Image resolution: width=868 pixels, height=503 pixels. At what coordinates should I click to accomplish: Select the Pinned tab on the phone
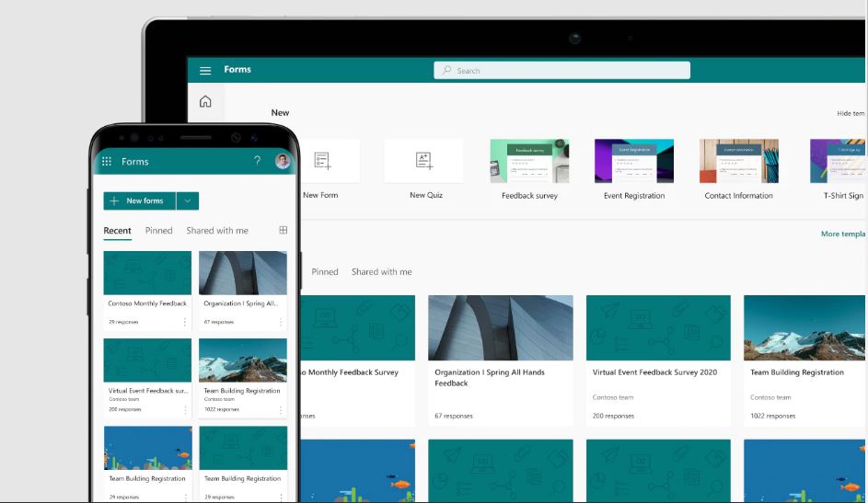[x=159, y=231]
